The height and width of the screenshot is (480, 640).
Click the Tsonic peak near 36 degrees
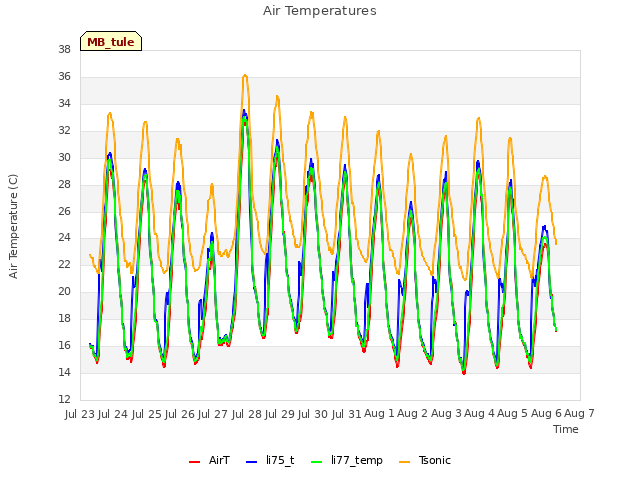[245, 76]
